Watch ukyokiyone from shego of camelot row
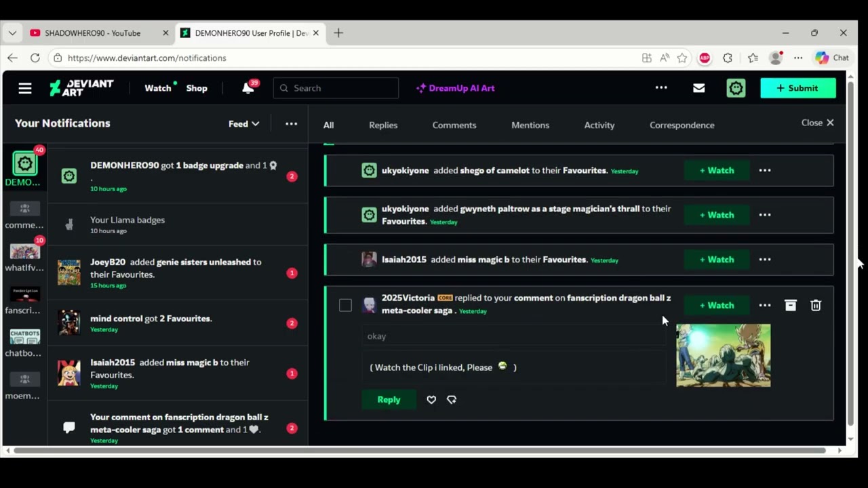Screen dimensions: 868x488 (x=717, y=171)
